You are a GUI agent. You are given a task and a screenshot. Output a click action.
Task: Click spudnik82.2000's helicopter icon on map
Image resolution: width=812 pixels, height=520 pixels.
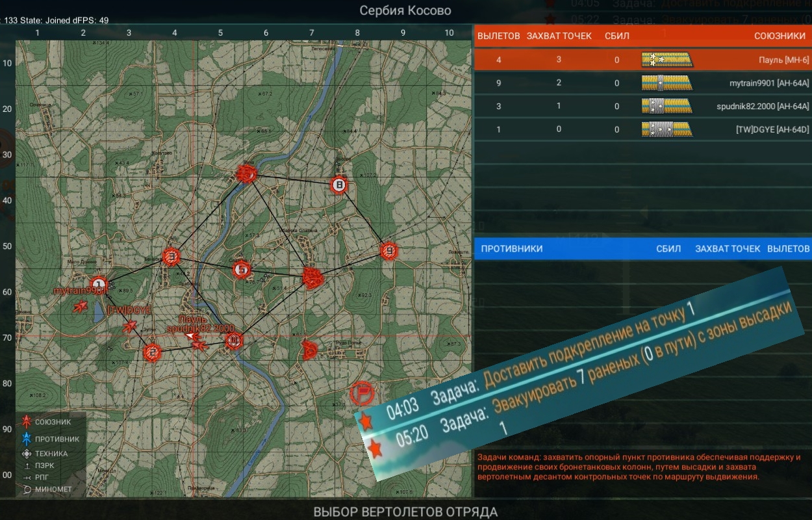pyautogui.click(x=200, y=344)
